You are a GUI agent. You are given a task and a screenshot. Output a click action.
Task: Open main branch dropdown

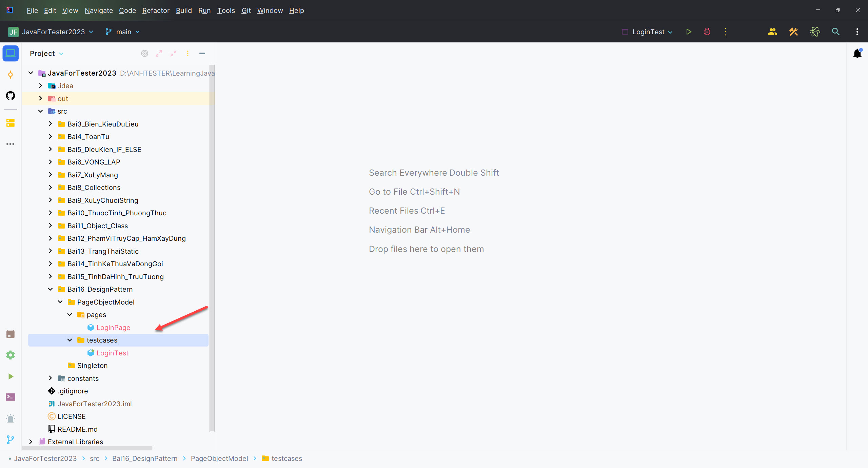122,32
